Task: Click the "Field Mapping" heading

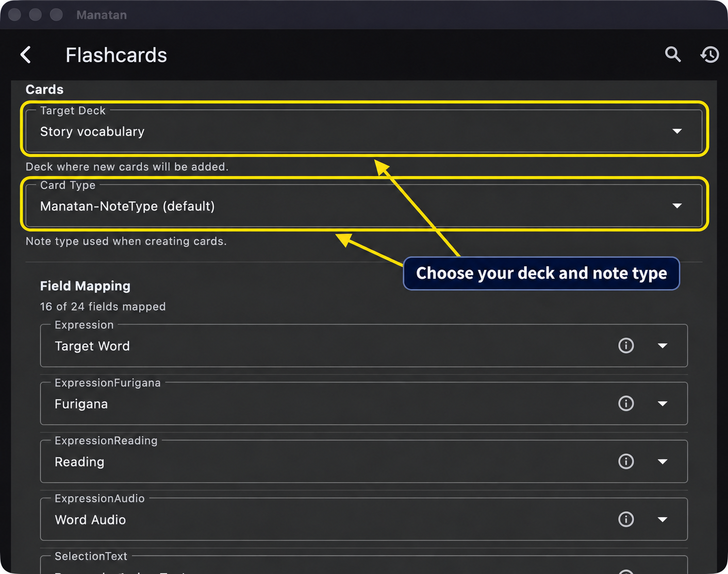Action: pyautogui.click(x=85, y=286)
